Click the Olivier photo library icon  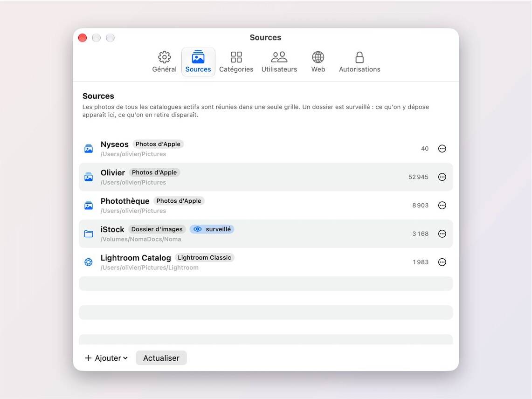(89, 177)
